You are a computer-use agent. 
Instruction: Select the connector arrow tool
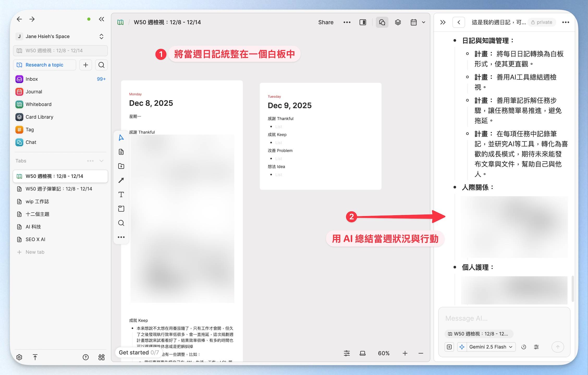tap(121, 180)
